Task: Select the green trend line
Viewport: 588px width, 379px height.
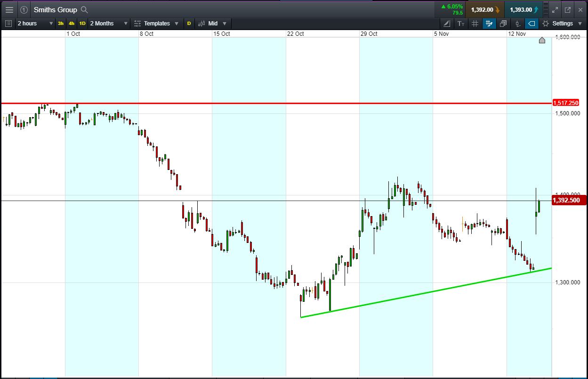Action: pyautogui.click(x=426, y=293)
